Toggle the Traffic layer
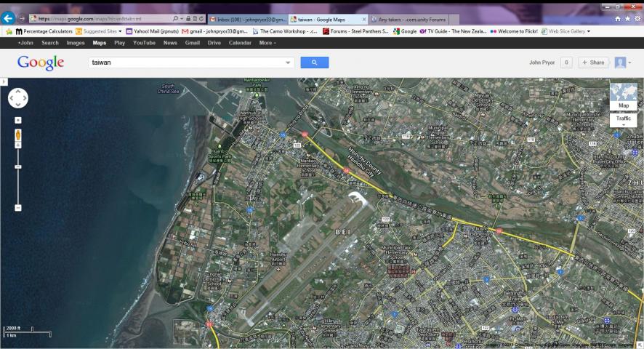Image resolution: width=644 pixels, height=349 pixels. [624, 119]
